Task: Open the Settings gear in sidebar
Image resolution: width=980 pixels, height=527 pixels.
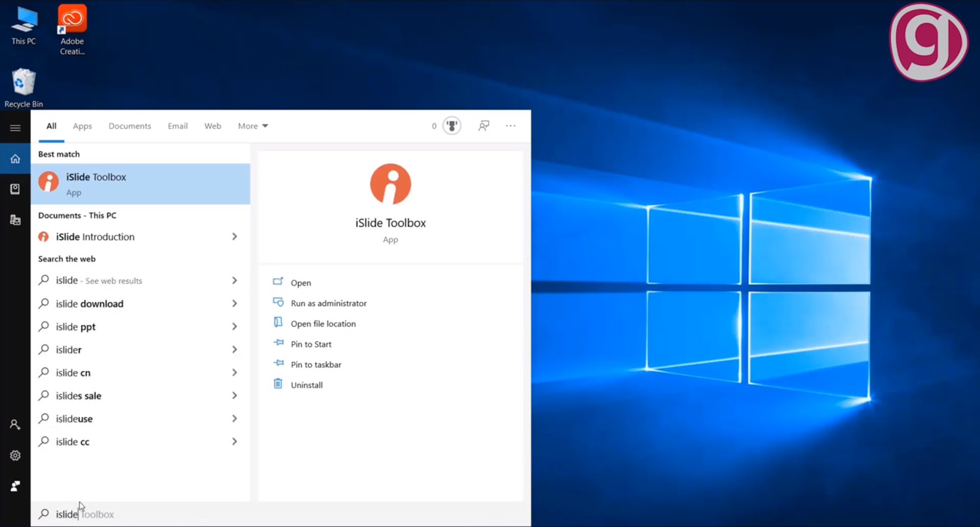Action: point(15,455)
